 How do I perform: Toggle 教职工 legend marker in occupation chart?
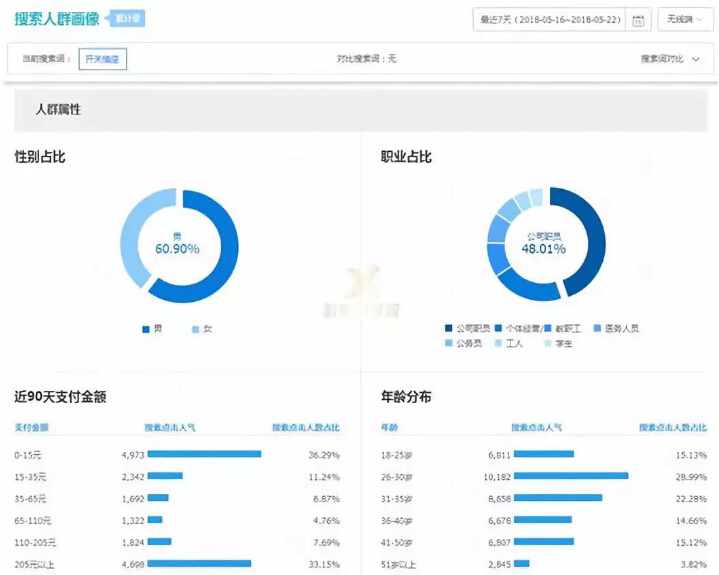pyautogui.click(x=552, y=328)
